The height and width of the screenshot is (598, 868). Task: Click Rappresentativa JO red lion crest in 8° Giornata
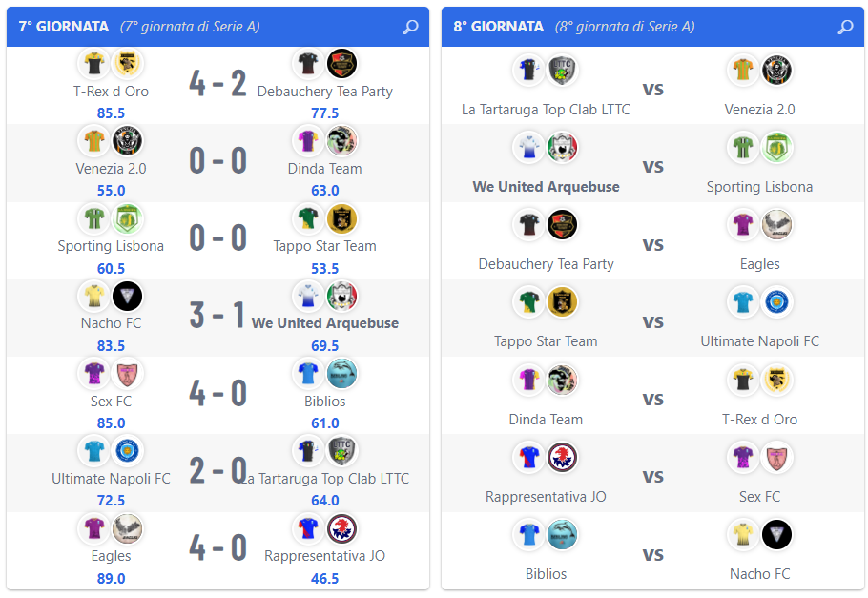click(x=563, y=458)
